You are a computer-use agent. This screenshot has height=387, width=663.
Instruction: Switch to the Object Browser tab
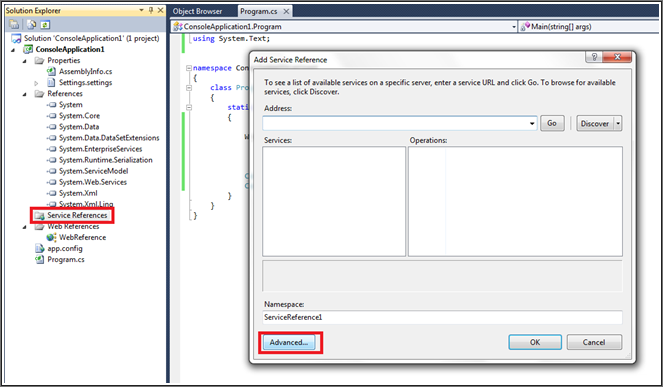click(x=197, y=11)
